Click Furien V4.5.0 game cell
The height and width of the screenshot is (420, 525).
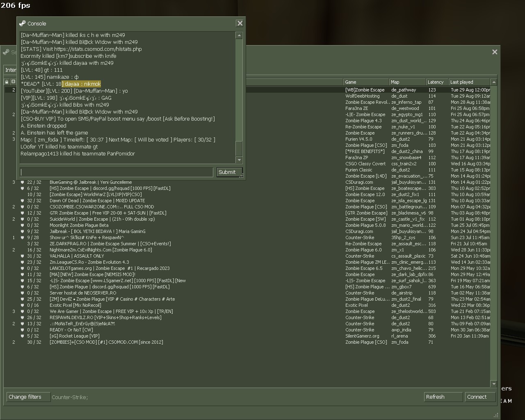359,139
